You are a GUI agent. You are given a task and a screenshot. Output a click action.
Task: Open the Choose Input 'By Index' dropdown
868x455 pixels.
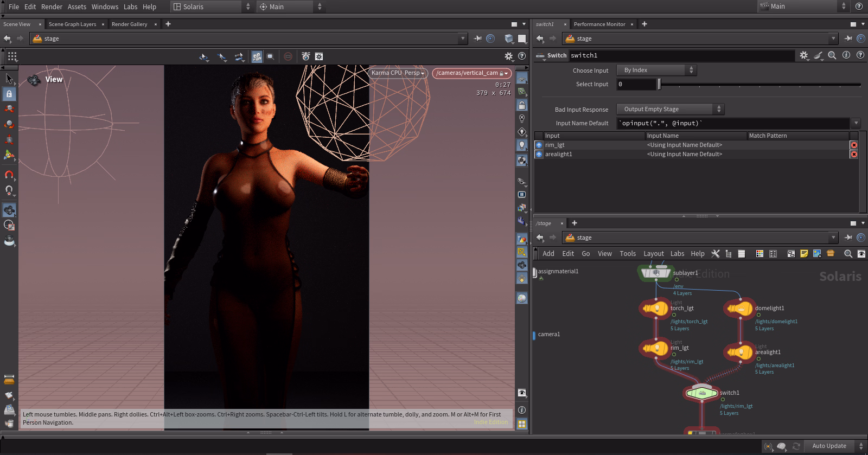pos(656,70)
